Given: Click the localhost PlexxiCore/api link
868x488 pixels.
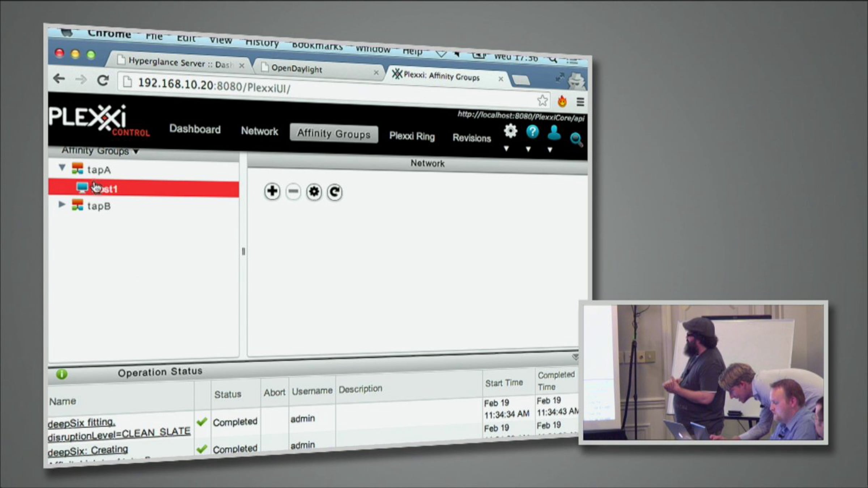Looking at the screenshot, I should coord(521,116).
